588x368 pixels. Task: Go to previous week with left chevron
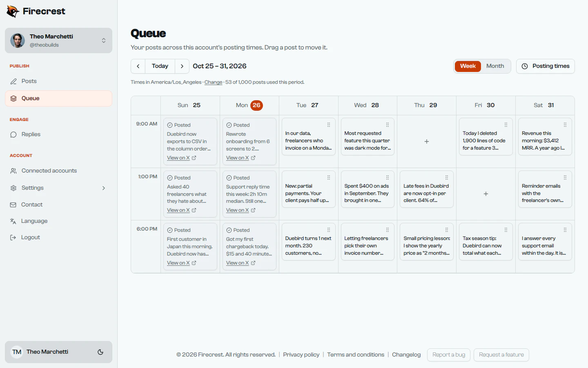[138, 66]
